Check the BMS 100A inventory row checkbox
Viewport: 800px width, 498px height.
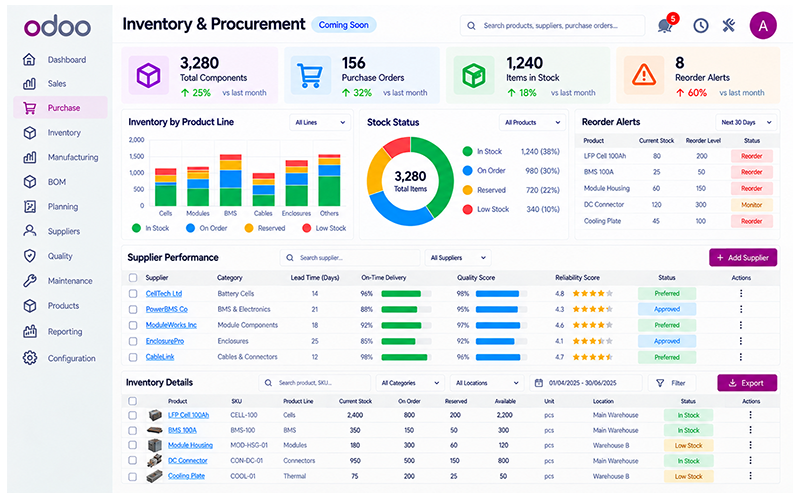132,430
